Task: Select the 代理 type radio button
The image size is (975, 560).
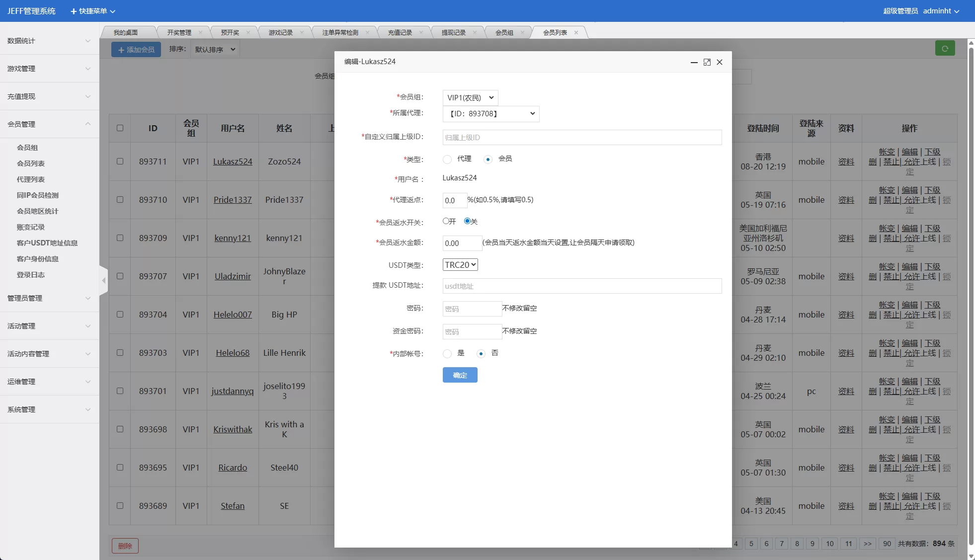Action: pyautogui.click(x=447, y=159)
